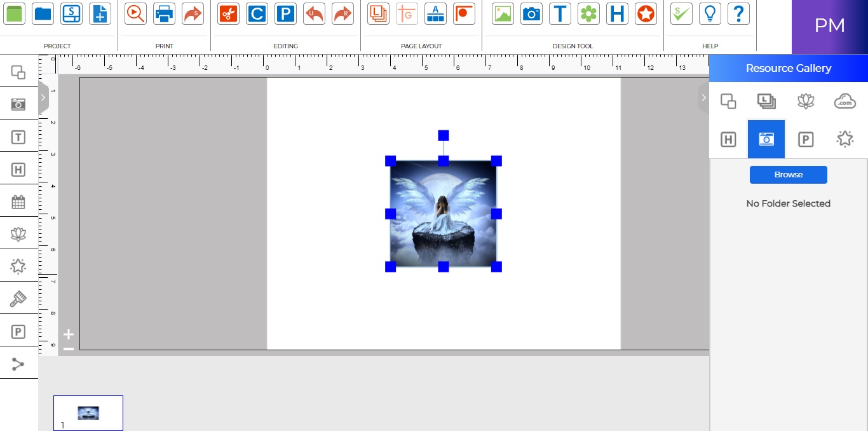Select text 'T' icon in left sidebar
Viewport: 868px width, 431px height.
(18, 137)
